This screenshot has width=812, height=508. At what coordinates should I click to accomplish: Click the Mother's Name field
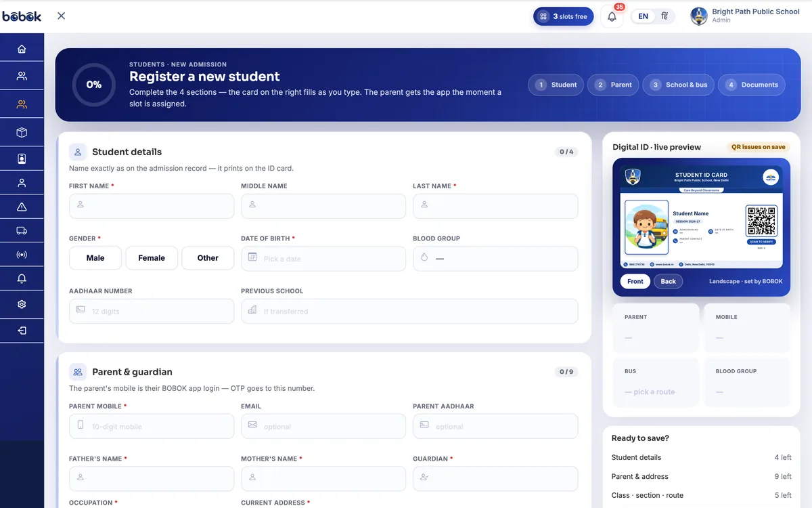(323, 478)
